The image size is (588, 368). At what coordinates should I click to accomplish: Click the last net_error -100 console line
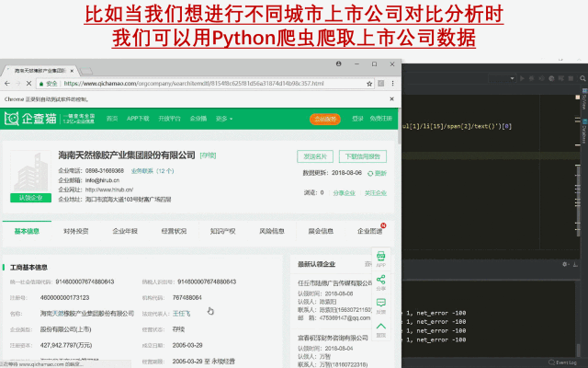434,339
